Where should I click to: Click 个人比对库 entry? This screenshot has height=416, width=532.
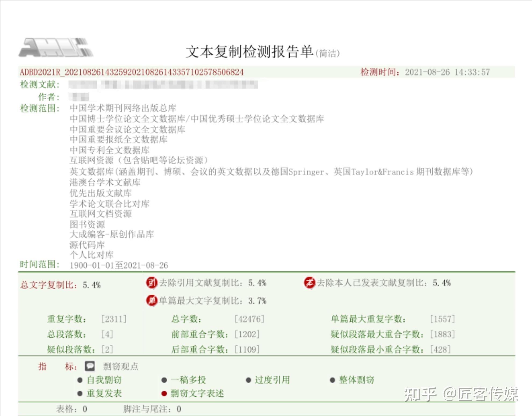pos(92,255)
